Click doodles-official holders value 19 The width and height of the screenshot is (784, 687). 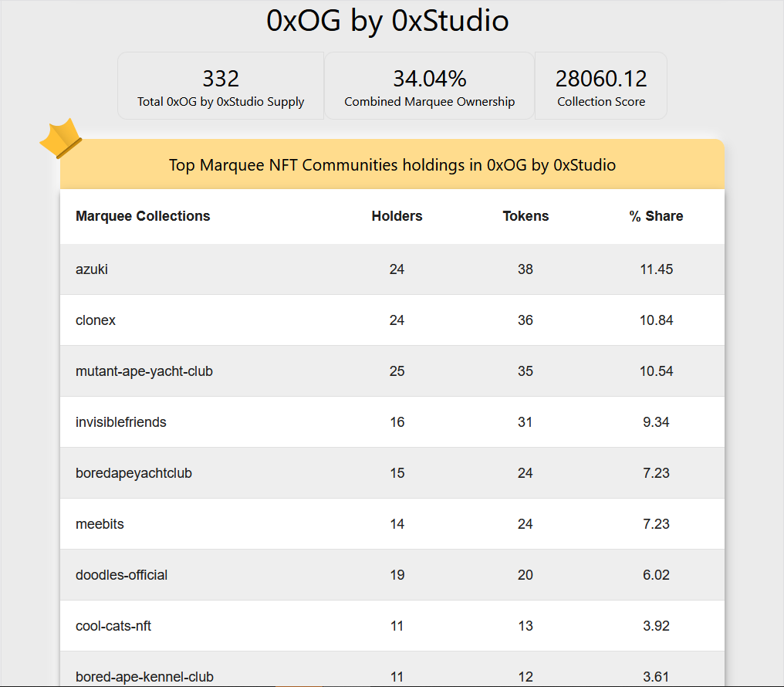397,576
